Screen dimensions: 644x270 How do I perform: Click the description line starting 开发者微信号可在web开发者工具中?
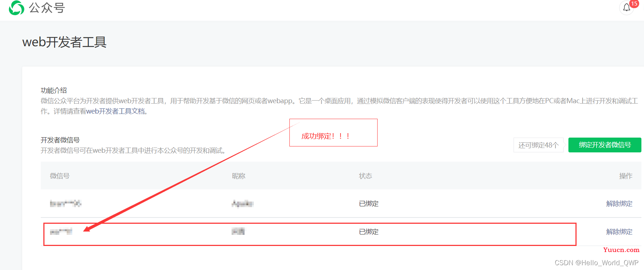[134, 151]
